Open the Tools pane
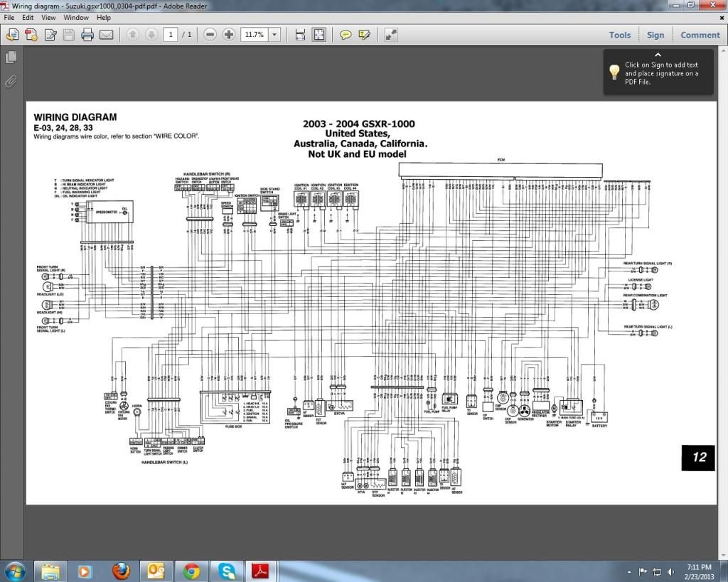Image resolution: width=728 pixels, height=582 pixels. click(620, 35)
